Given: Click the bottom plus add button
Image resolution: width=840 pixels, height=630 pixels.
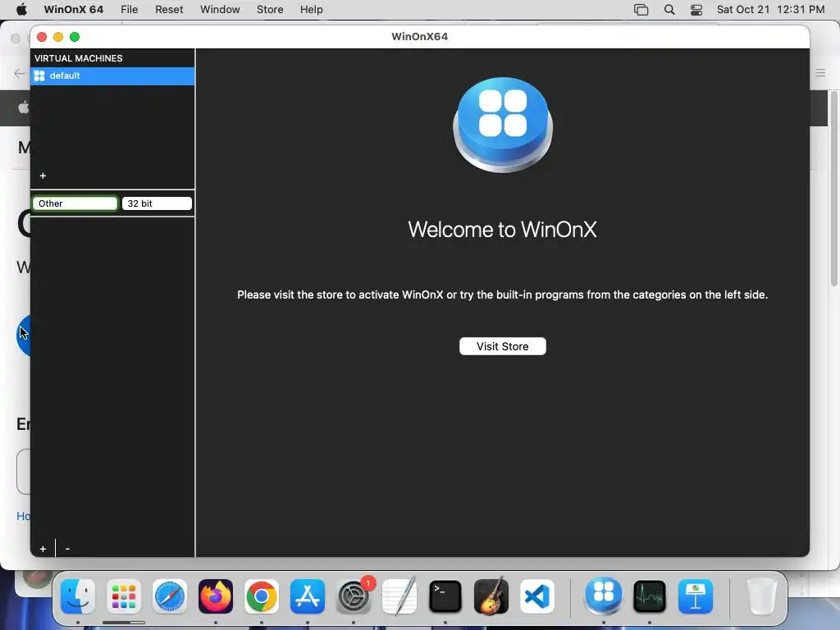Looking at the screenshot, I should 43,549.
